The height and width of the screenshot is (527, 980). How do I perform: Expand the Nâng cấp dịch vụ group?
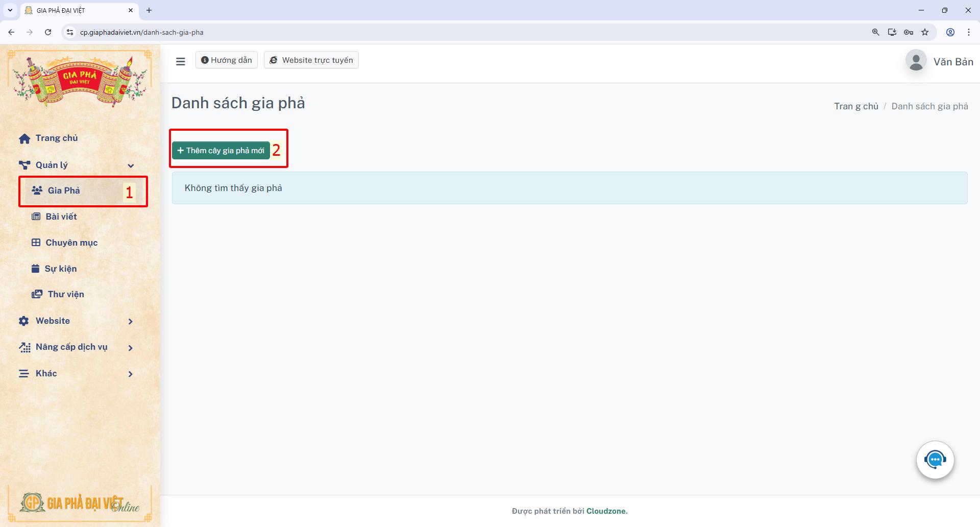131,347
